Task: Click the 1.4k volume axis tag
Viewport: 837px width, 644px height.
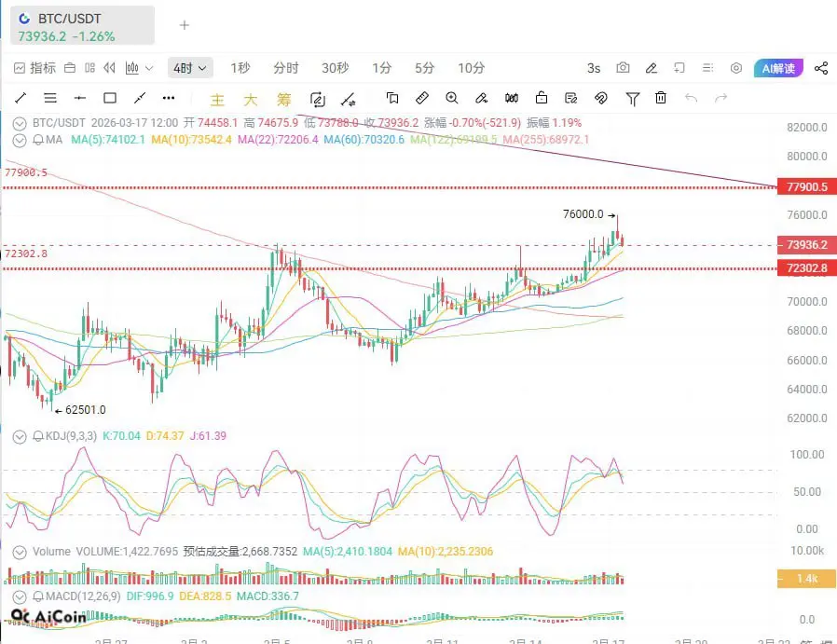Action: tap(806, 579)
